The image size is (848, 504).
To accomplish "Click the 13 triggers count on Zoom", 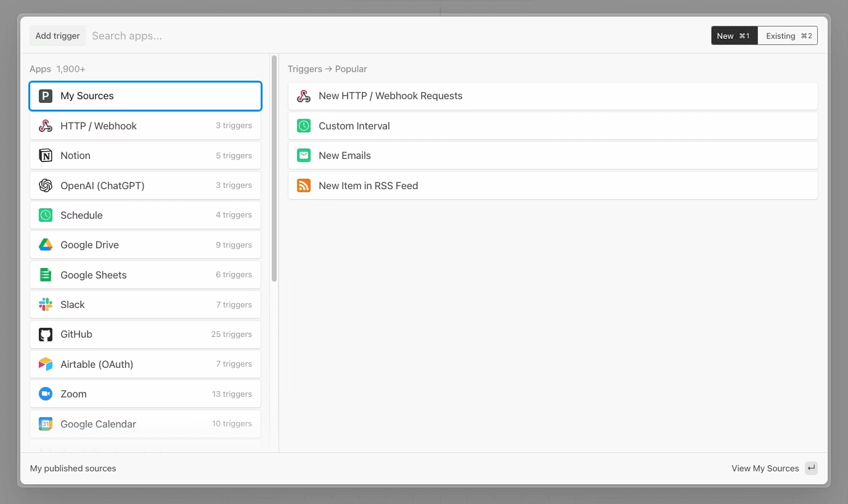I will coord(232,394).
